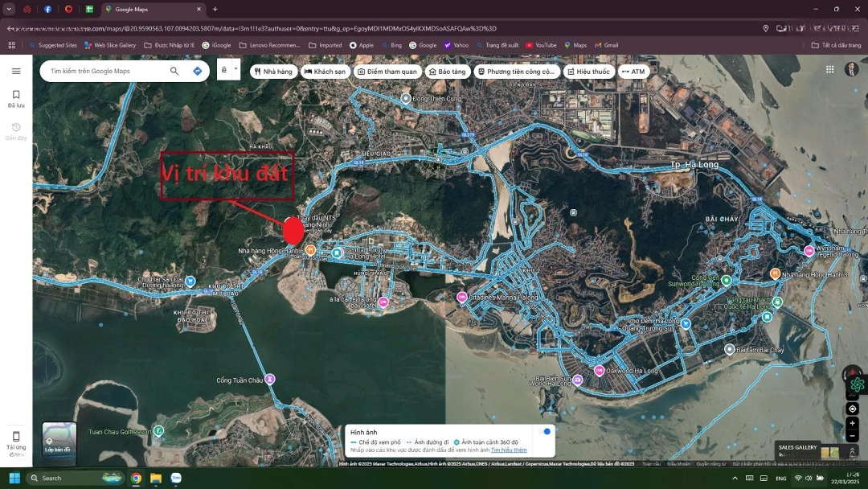Viewport: 868px width, 489px height.
Task: Click the print icon beside search box
Action: [224, 70]
